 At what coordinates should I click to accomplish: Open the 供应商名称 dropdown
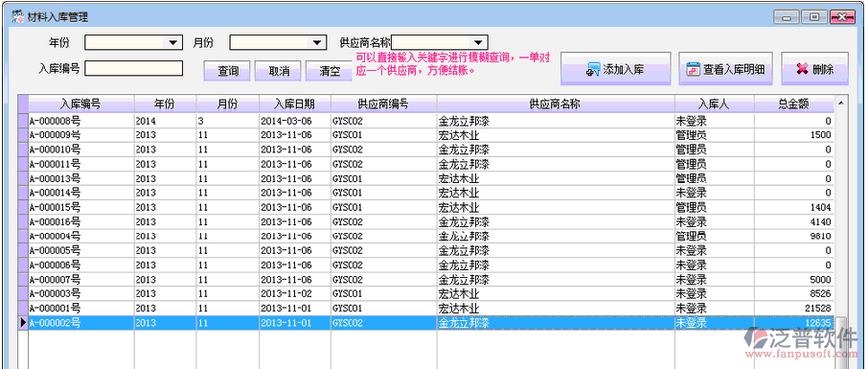[x=478, y=42]
